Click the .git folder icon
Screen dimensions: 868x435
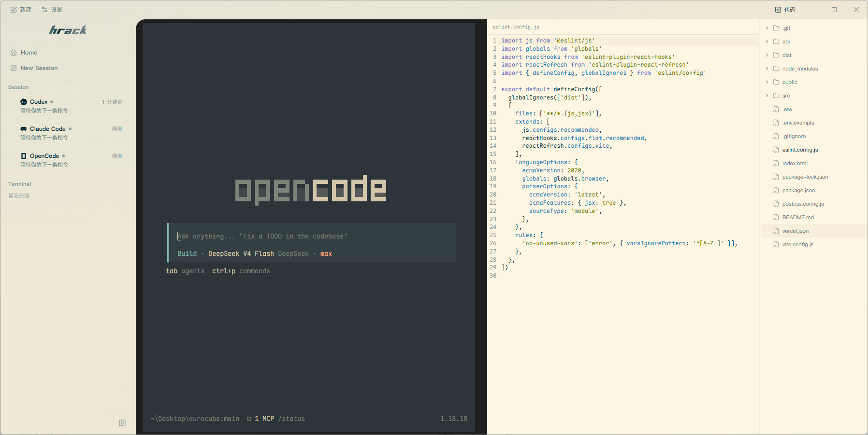pyautogui.click(x=776, y=28)
